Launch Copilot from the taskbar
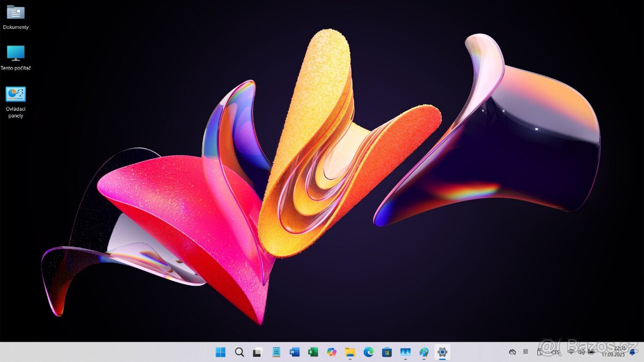This screenshot has height=362, width=644. tap(332, 352)
